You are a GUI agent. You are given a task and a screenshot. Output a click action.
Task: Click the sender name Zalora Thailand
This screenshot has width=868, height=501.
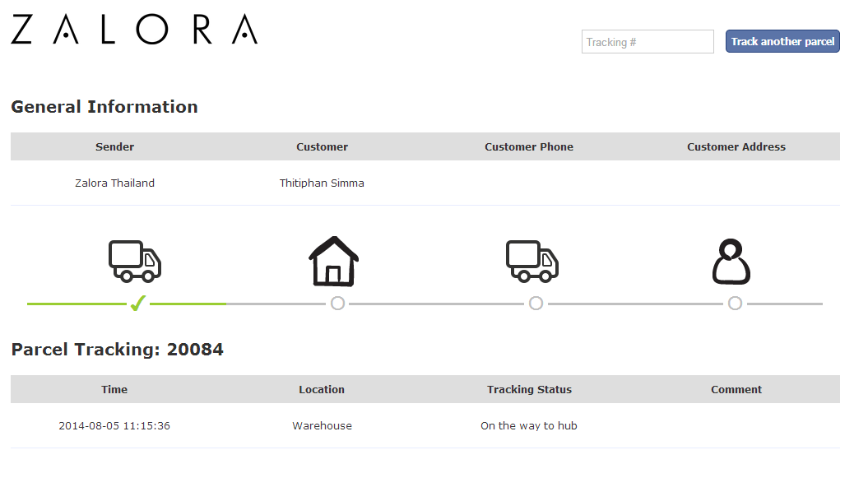coord(114,183)
